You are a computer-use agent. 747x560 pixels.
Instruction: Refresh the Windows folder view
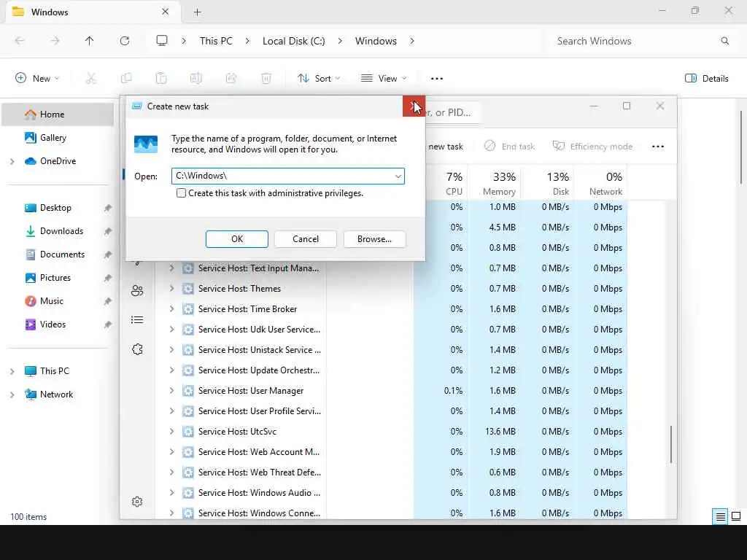tap(125, 41)
